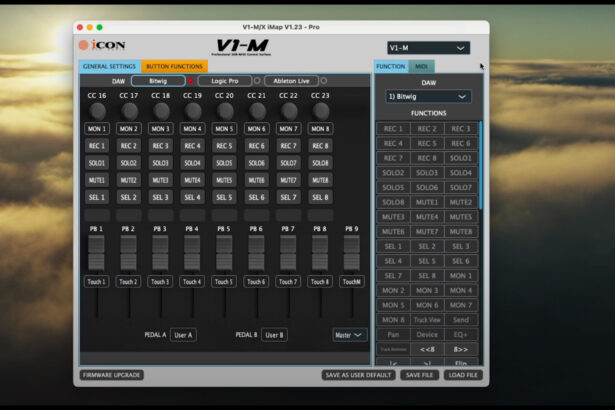Viewport: 615px width, 410px height.
Task: Pick REC 1 in functions list
Action: coord(393,129)
